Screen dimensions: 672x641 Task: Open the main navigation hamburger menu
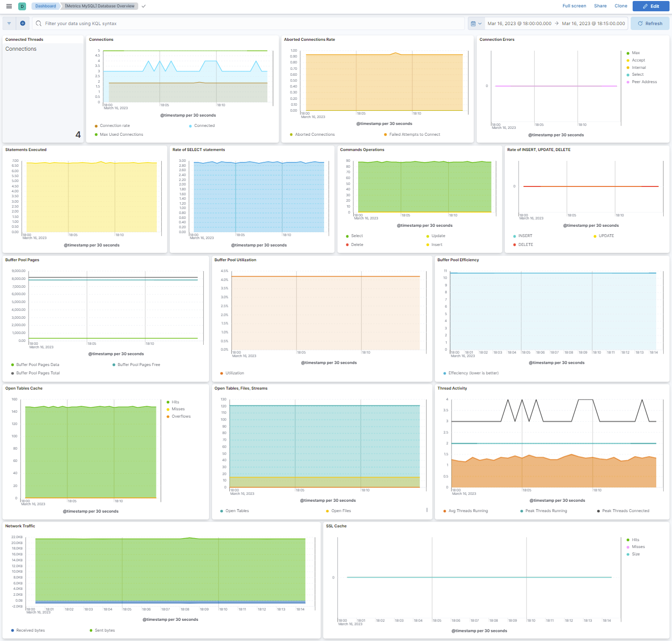point(9,6)
